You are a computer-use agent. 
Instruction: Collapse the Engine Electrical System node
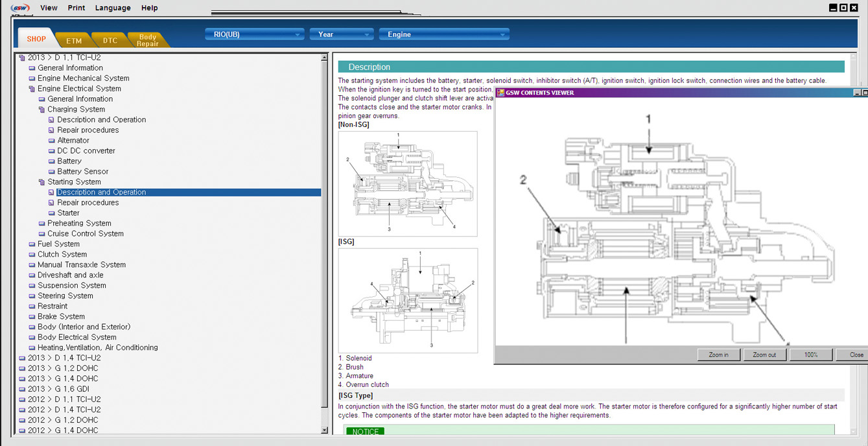(32, 89)
